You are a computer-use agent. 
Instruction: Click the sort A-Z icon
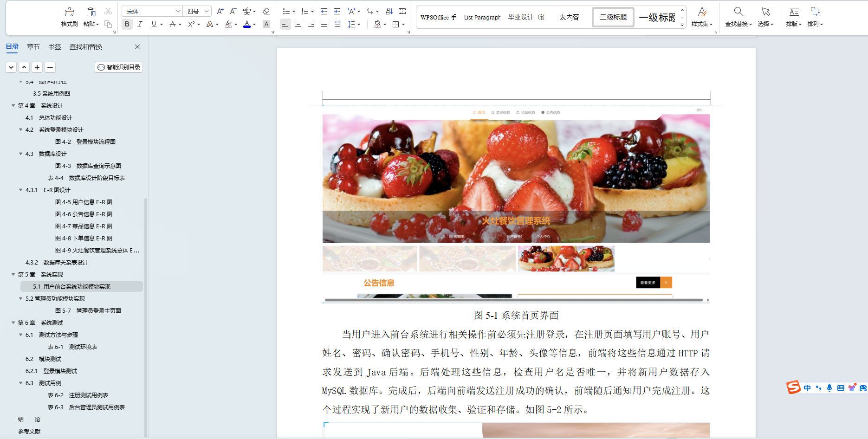(x=389, y=11)
